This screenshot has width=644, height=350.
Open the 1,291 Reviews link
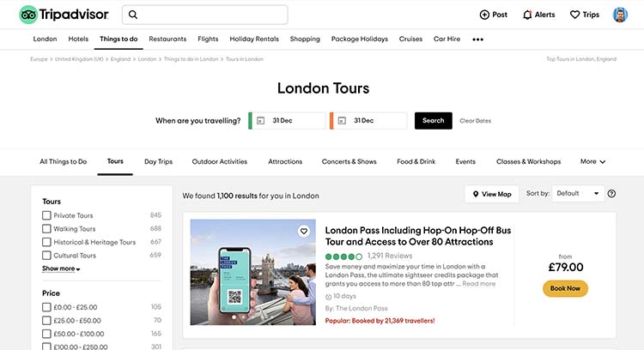(390, 256)
